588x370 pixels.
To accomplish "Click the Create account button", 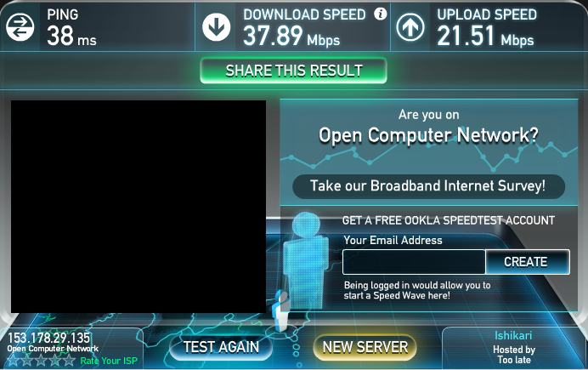I will tap(528, 262).
